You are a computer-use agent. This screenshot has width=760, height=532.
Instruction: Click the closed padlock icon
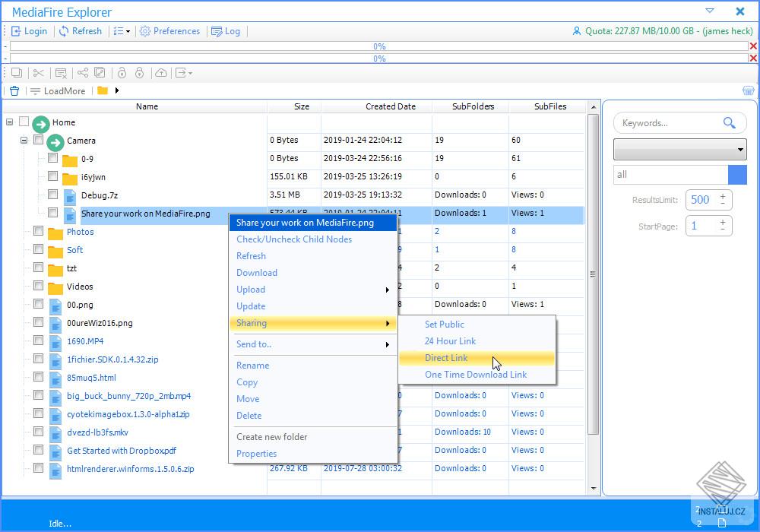point(140,73)
